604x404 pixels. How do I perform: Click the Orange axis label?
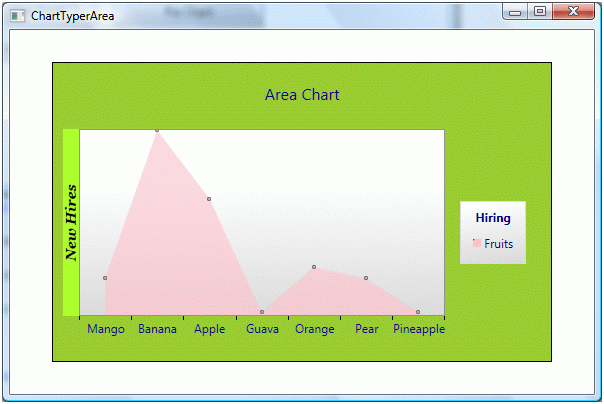[315, 329]
